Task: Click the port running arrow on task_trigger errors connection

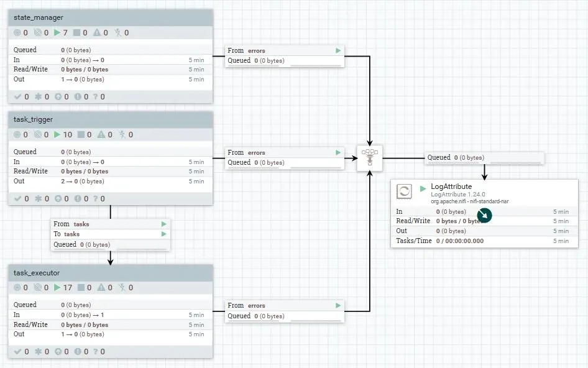Action: coord(338,152)
